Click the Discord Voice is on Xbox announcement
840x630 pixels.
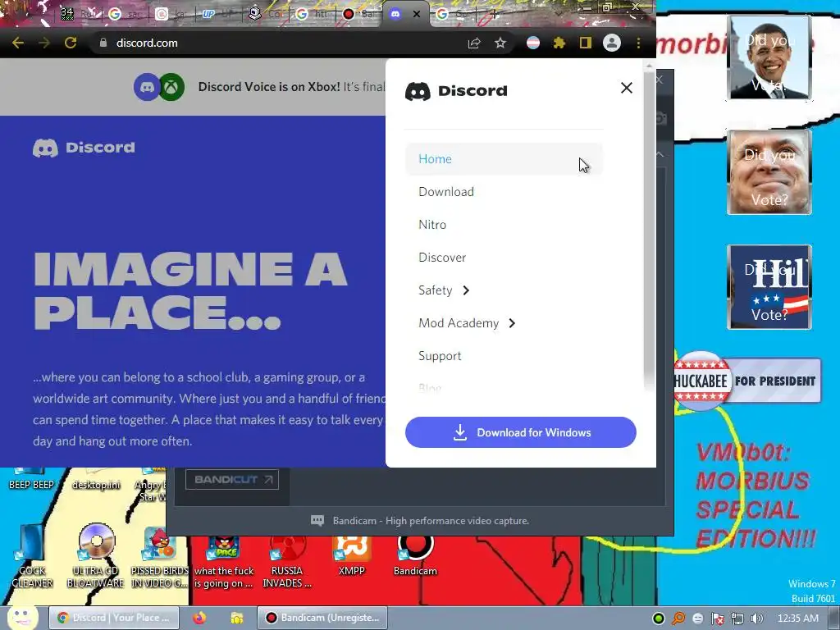(x=292, y=87)
